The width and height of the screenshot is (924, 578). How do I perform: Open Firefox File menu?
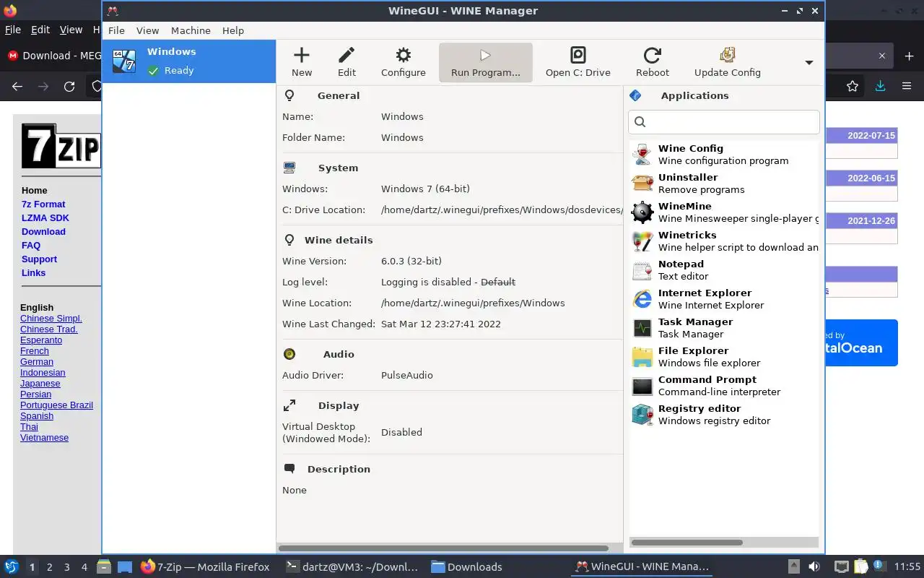click(x=13, y=30)
